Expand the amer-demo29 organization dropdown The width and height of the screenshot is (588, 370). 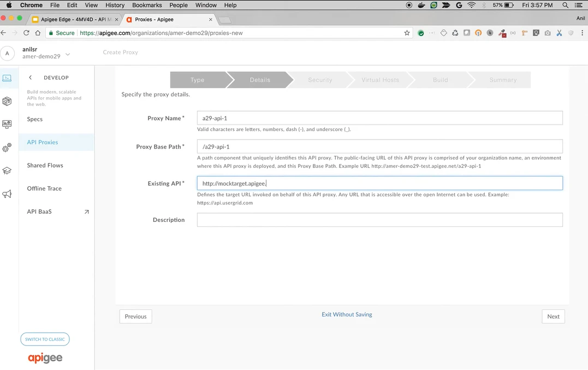click(x=68, y=55)
